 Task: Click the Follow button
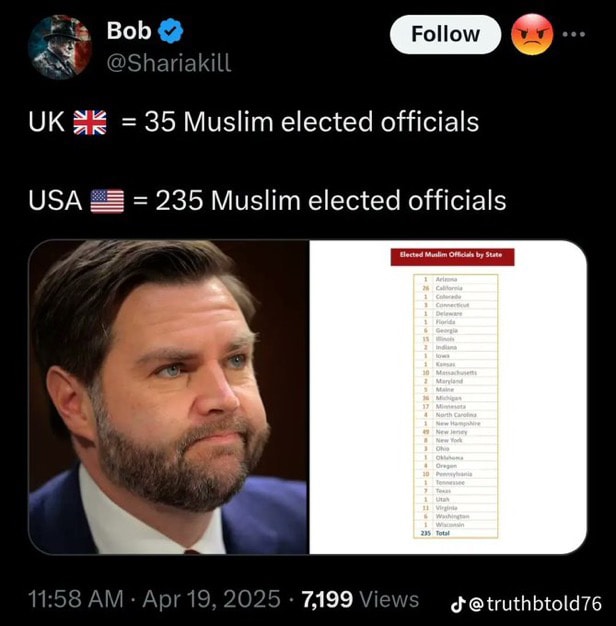[x=445, y=34]
